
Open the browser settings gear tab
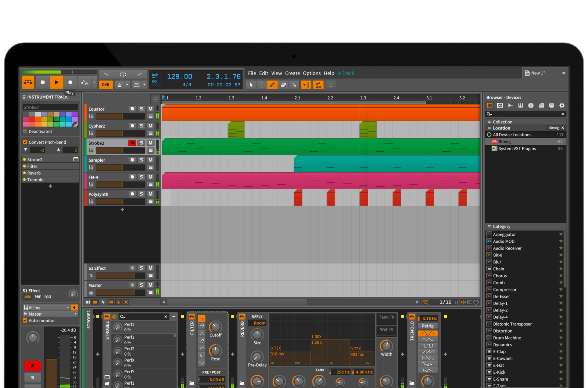pyautogui.click(x=562, y=106)
